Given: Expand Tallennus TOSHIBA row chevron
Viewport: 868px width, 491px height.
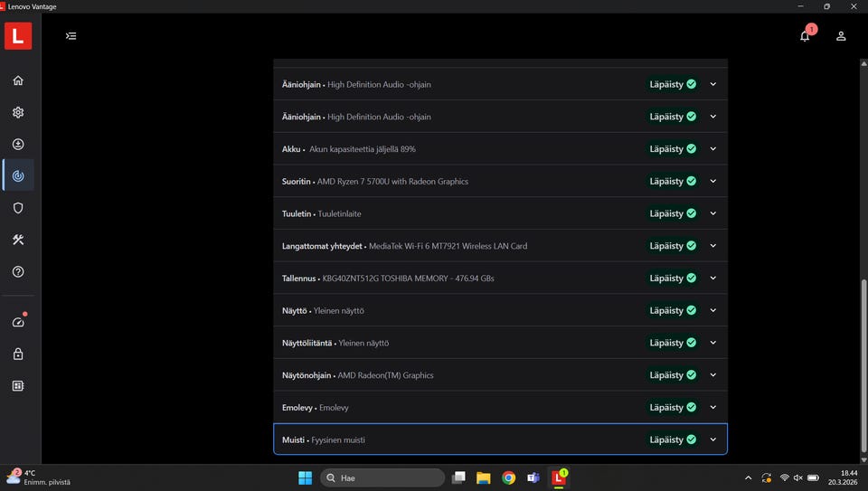Looking at the screenshot, I should click(x=713, y=278).
